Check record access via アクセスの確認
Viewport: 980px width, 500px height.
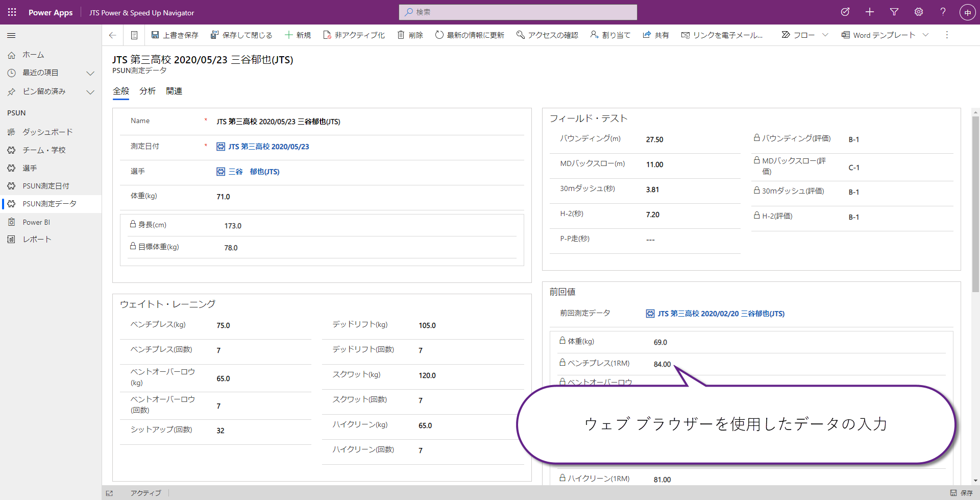point(546,35)
